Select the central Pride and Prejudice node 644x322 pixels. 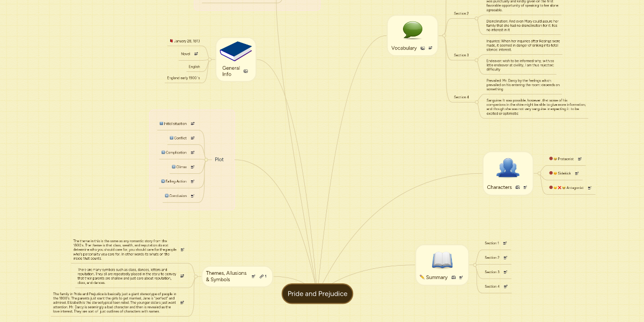(x=317, y=294)
